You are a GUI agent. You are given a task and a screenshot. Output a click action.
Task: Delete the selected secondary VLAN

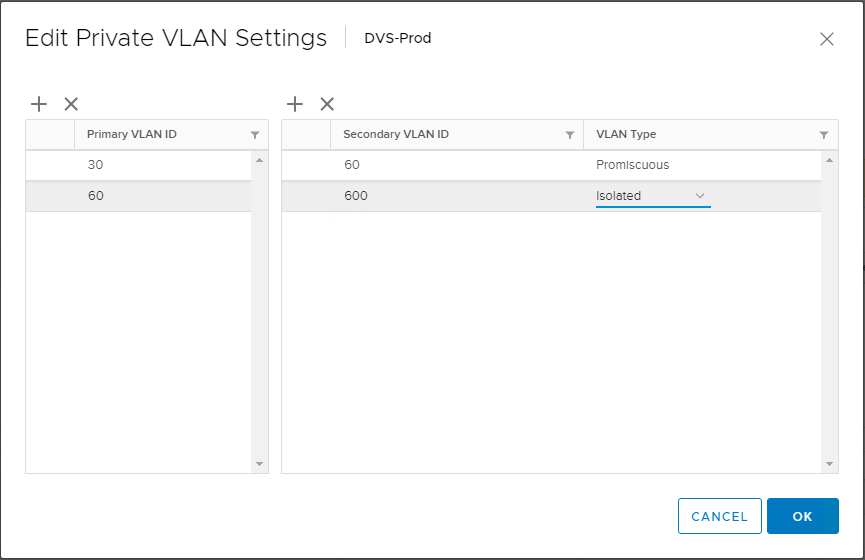[x=327, y=104]
